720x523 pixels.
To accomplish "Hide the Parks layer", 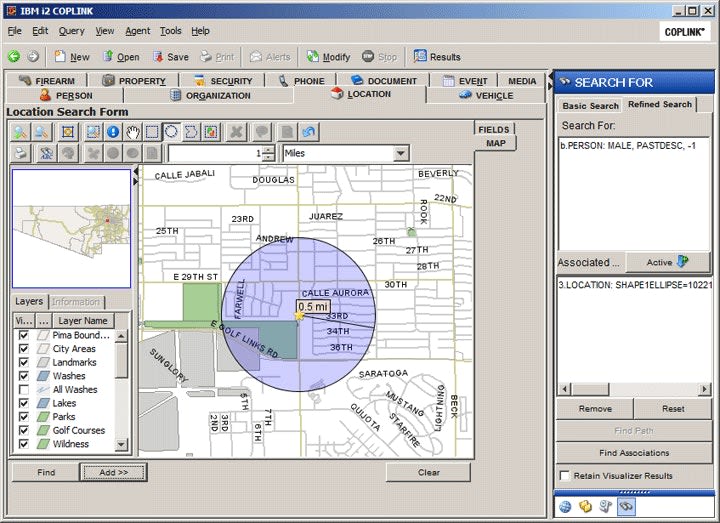I will click(x=23, y=417).
